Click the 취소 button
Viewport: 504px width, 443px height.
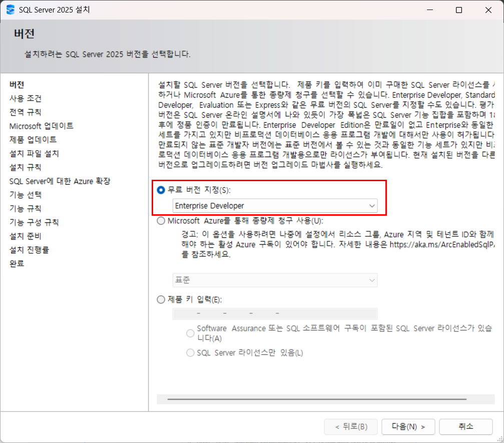click(x=466, y=426)
